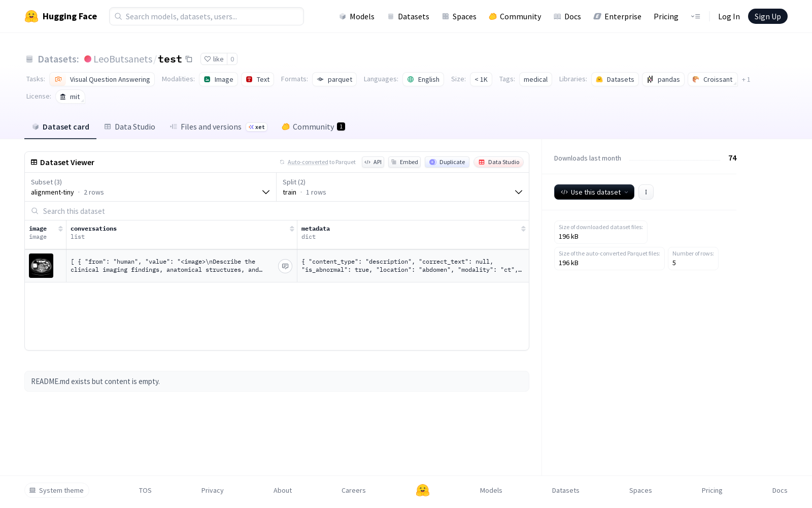Copy the dataset name with the copy icon
Screen dimensions: 812x508
[189, 59]
